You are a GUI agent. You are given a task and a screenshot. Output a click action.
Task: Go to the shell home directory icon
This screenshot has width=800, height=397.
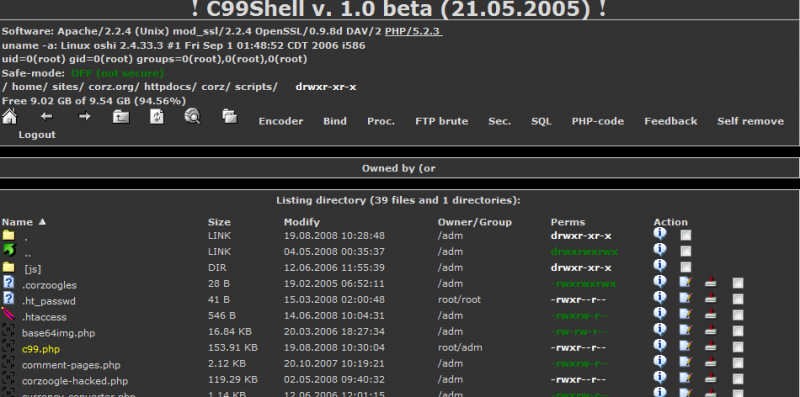(10, 117)
